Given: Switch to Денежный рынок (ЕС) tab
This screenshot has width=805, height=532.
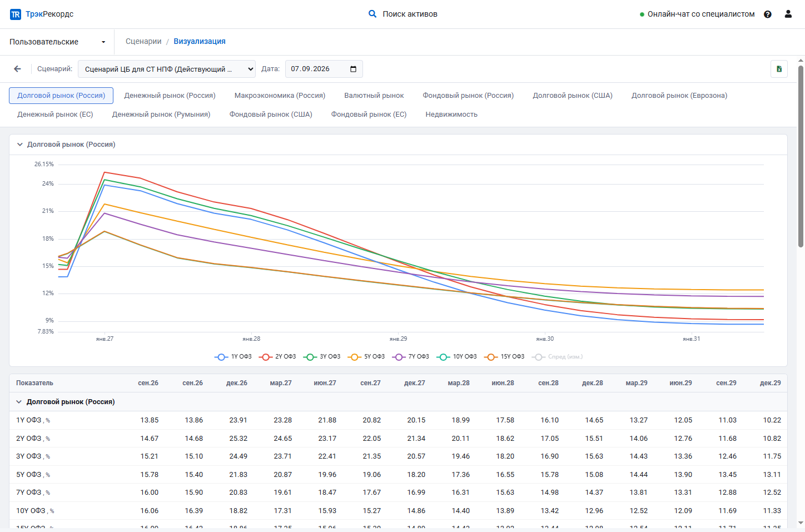Looking at the screenshot, I should point(55,115).
